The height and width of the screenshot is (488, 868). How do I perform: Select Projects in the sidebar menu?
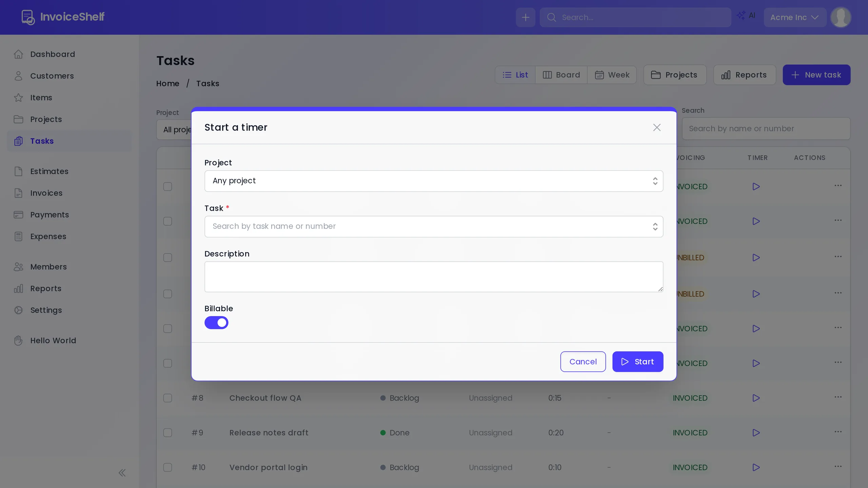click(69, 119)
